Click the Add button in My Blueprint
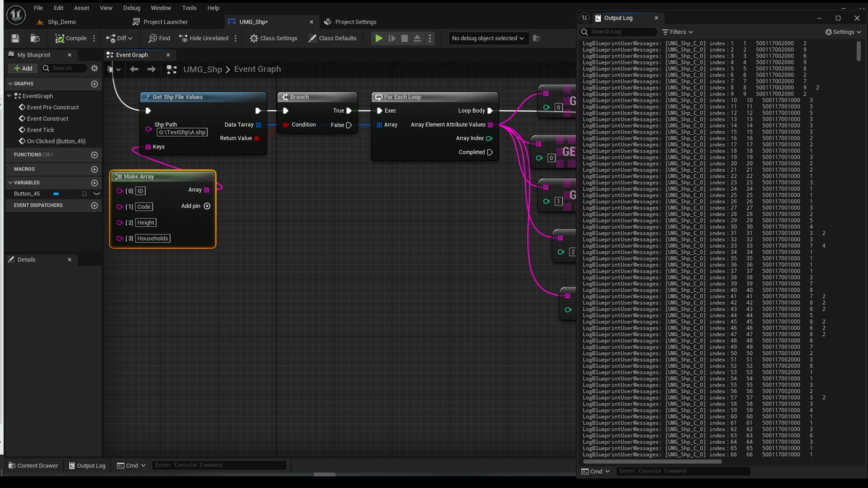The width and height of the screenshot is (868, 488). [23, 68]
